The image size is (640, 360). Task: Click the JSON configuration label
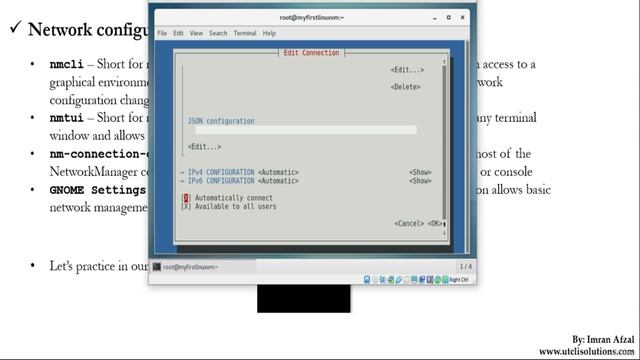221,121
